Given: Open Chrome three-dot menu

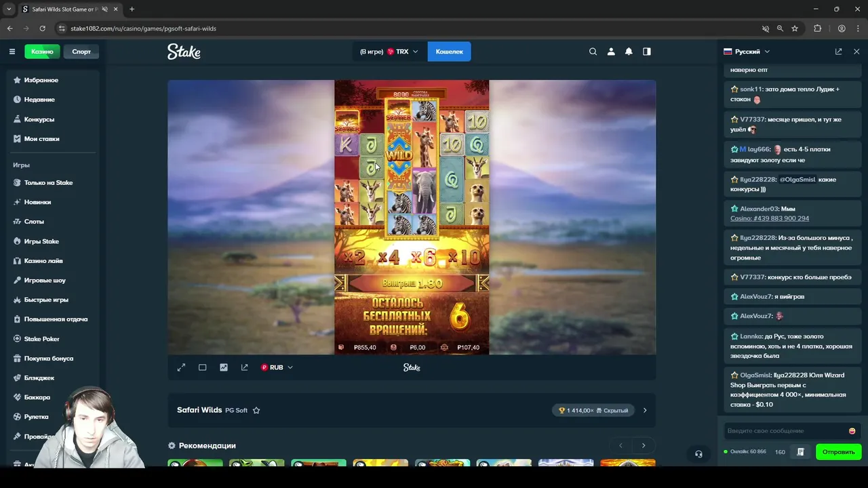Looking at the screenshot, I should pos(858,28).
